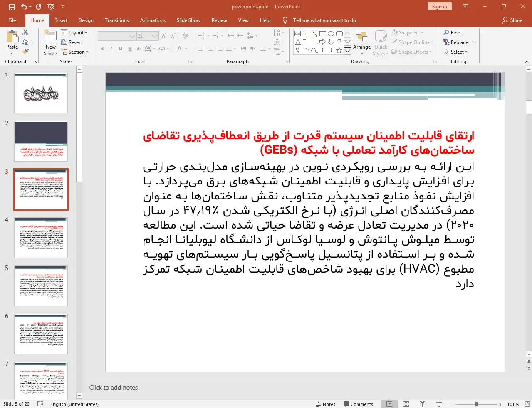
Task: Toggle Italic formatting
Action: pos(111,49)
